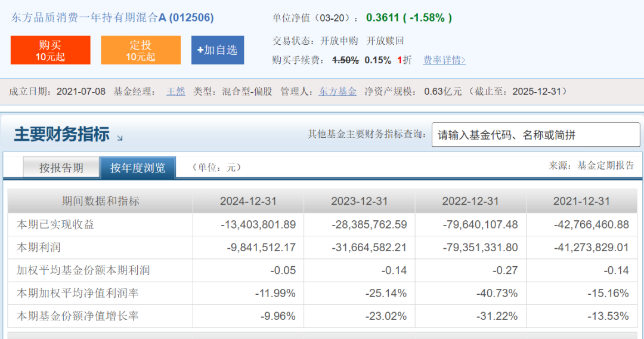
Task: Add fund via +加自选 button
Action: point(218,50)
